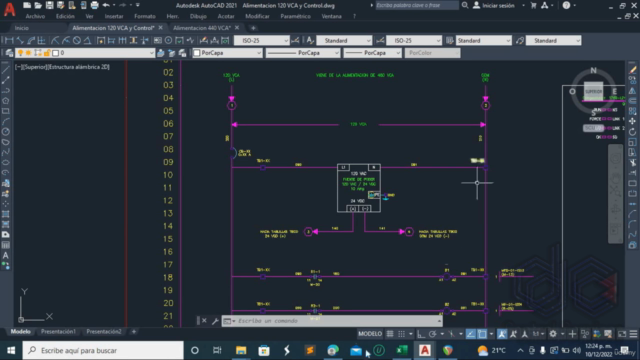Select the Text (A) tool in left toolbar
Image resolution: width=640 pixels, height=360 pixels.
pyautogui.click(x=6, y=255)
